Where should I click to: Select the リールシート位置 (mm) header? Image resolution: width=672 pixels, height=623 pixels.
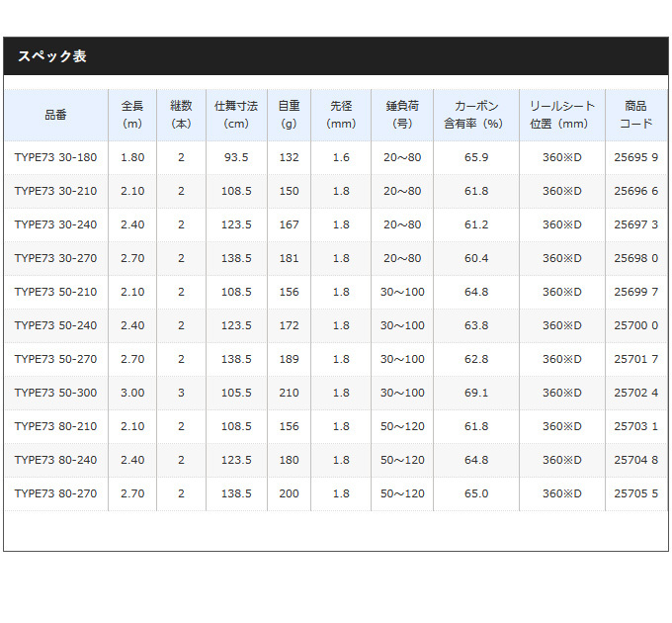pos(561,115)
